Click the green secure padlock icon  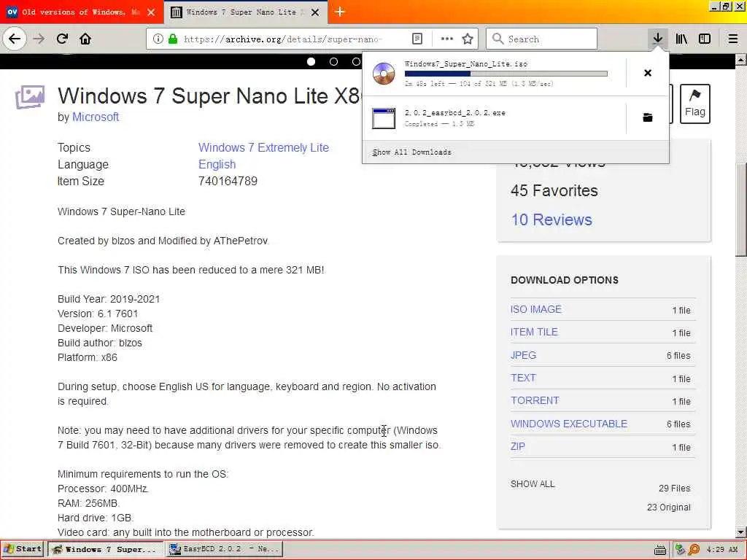173,39
